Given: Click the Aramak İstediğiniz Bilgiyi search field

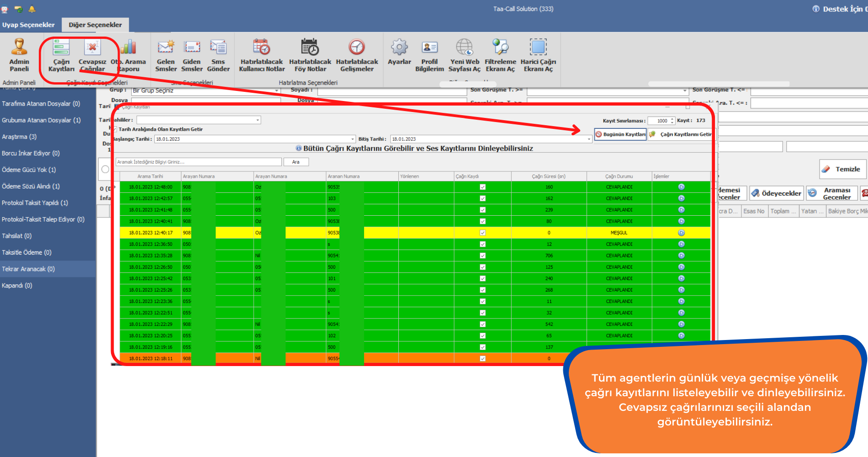Looking at the screenshot, I should [199, 162].
